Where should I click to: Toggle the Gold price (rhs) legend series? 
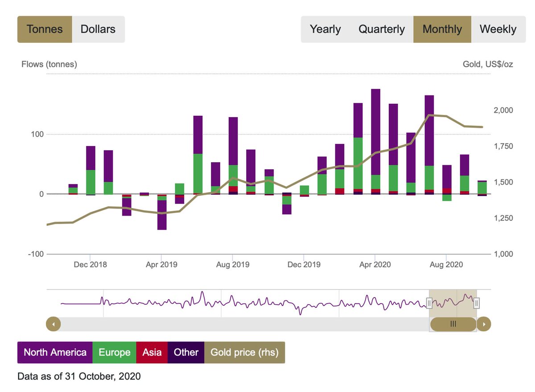(244, 352)
